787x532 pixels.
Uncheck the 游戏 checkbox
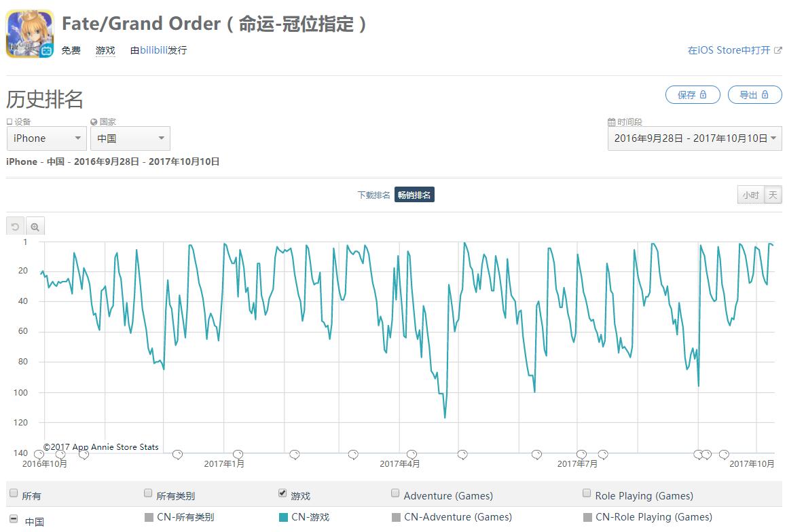(x=282, y=493)
